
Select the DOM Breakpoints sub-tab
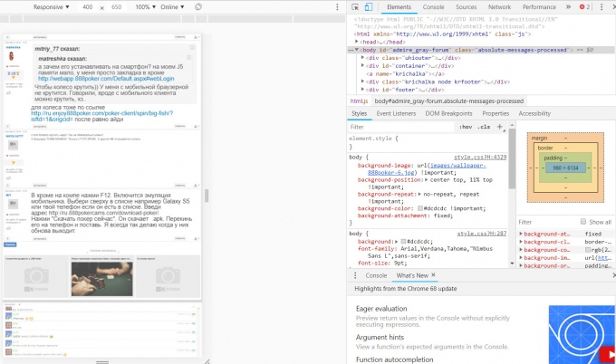point(448,113)
